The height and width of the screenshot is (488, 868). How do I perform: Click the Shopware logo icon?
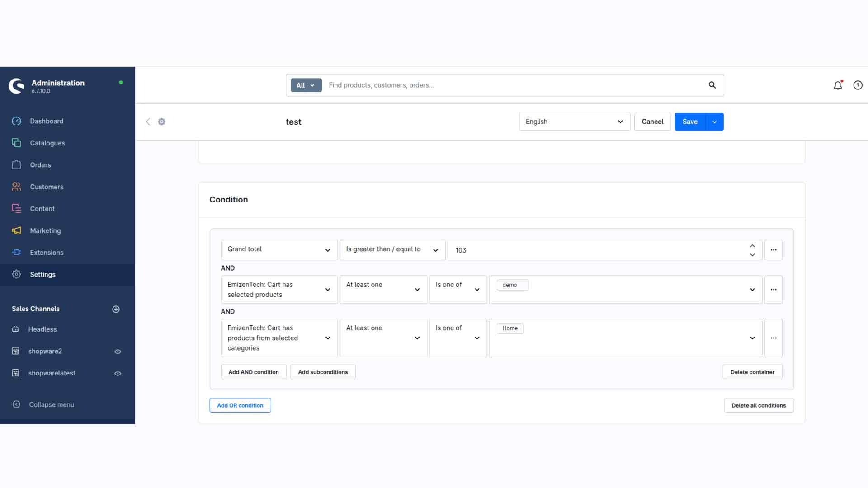point(17,86)
